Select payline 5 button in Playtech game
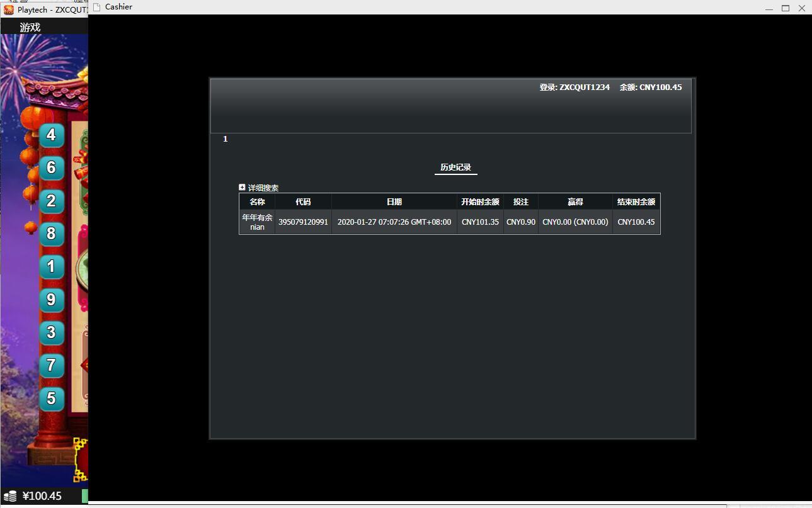 (52, 398)
